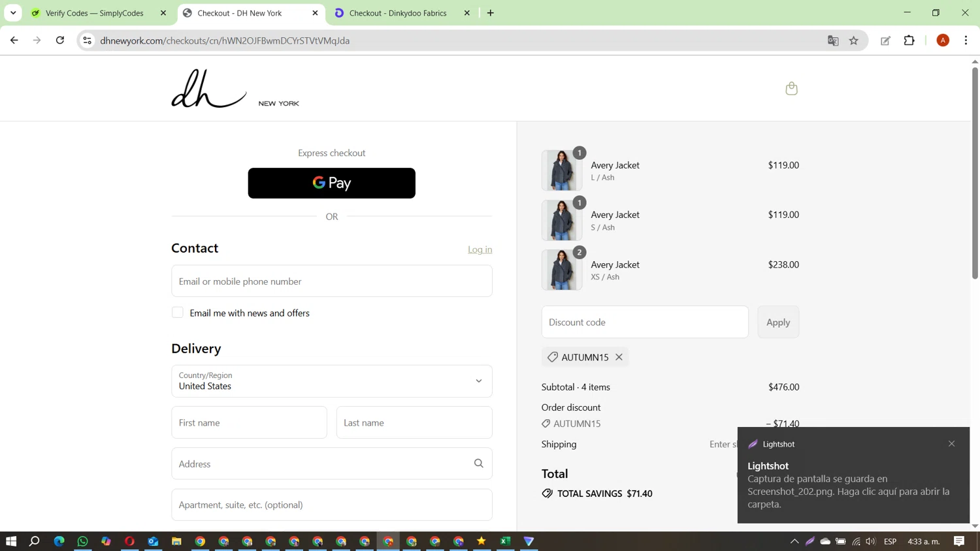Launch Microsoft Edge from taskbar
980x551 pixels.
coord(59,541)
